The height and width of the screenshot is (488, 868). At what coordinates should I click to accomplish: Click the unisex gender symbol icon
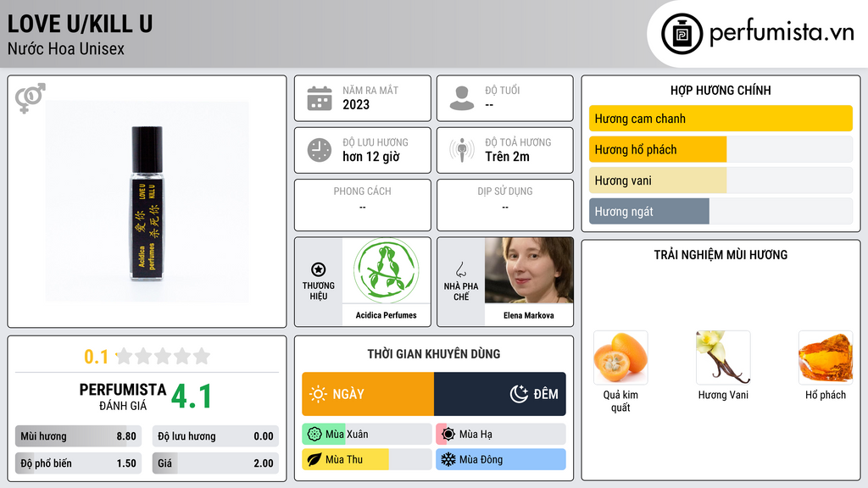pyautogui.click(x=30, y=98)
